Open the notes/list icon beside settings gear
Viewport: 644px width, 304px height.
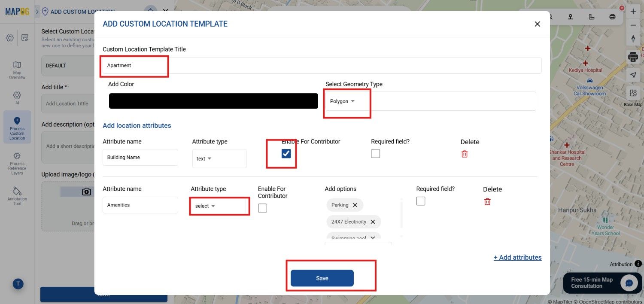tap(25, 38)
